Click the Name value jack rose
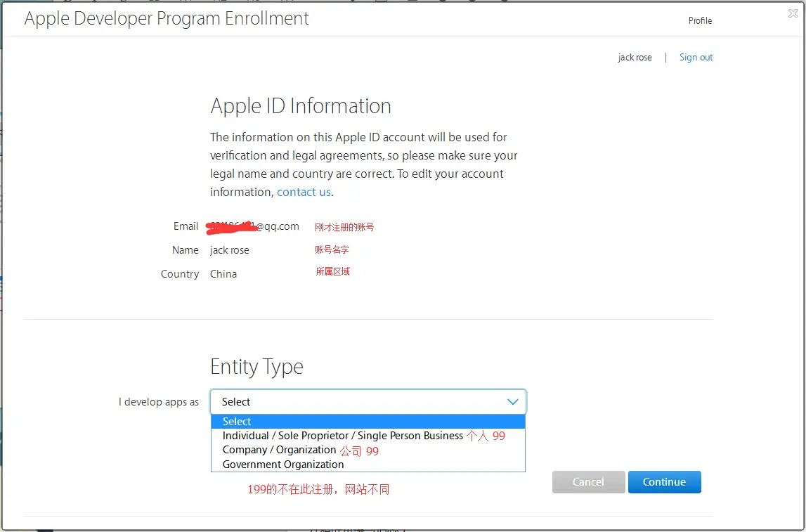Viewport: 806px width, 532px height. (x=229, y=250)
